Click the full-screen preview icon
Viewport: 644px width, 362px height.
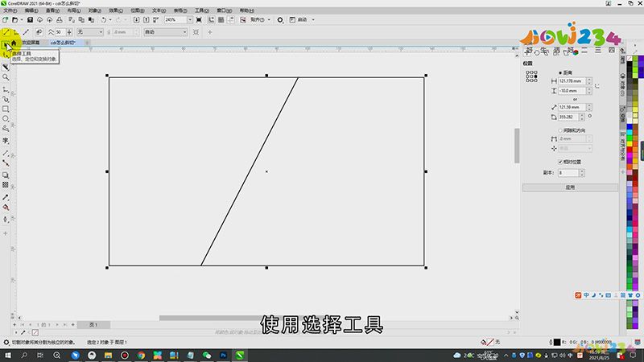coord(199,19)
